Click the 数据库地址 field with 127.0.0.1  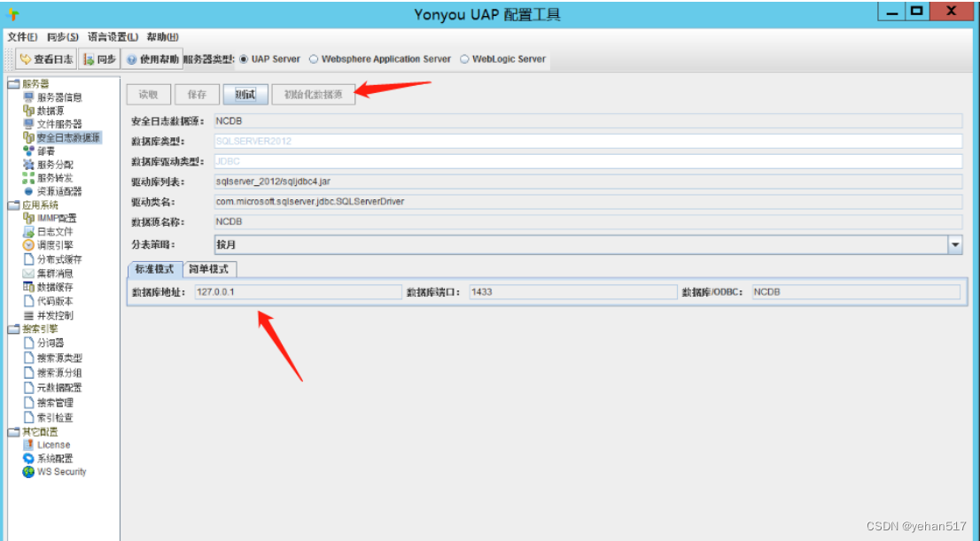point(298,291)
